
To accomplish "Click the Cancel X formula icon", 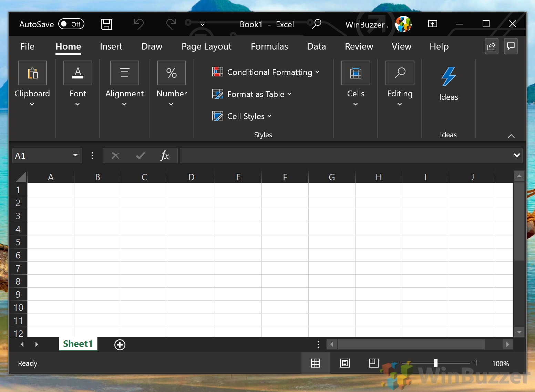I will coord(115,156).
